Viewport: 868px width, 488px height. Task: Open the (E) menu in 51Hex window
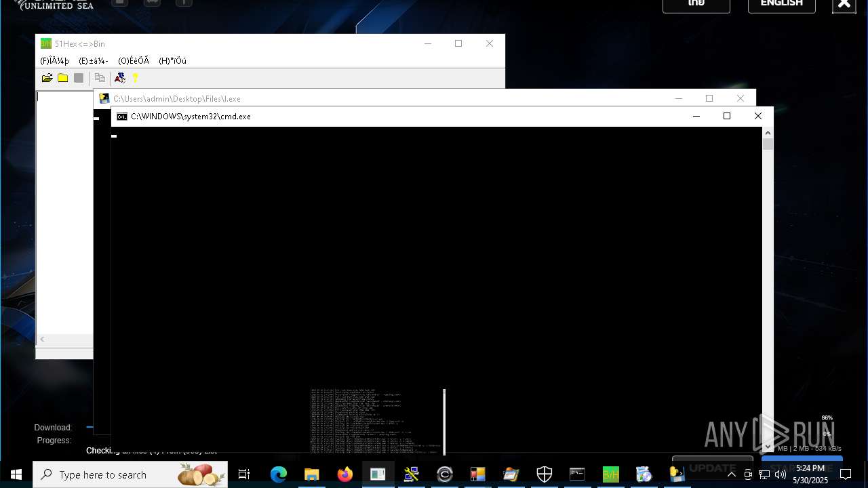point(94,61)
